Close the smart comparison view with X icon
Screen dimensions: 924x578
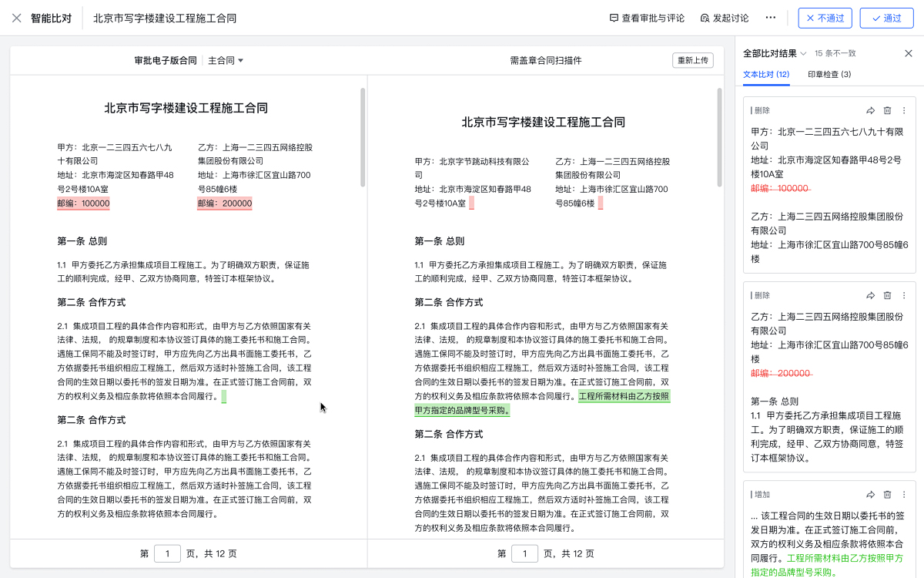point(16,18)
